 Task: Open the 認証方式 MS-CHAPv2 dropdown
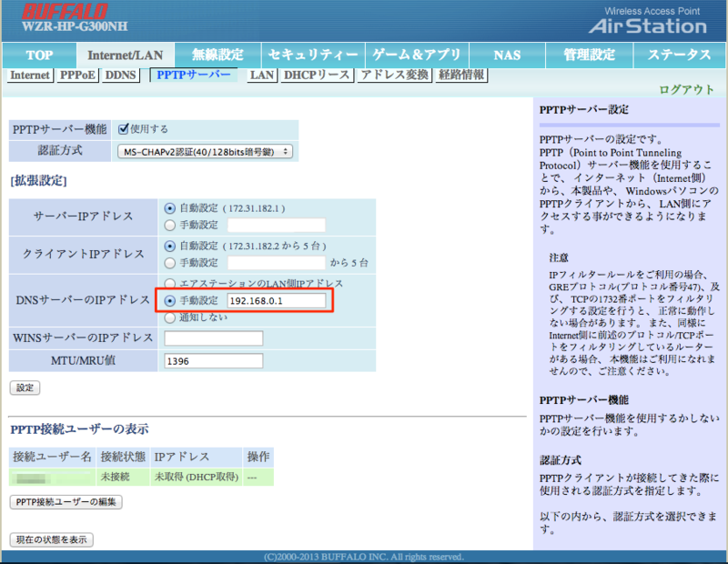coord(205,152)
